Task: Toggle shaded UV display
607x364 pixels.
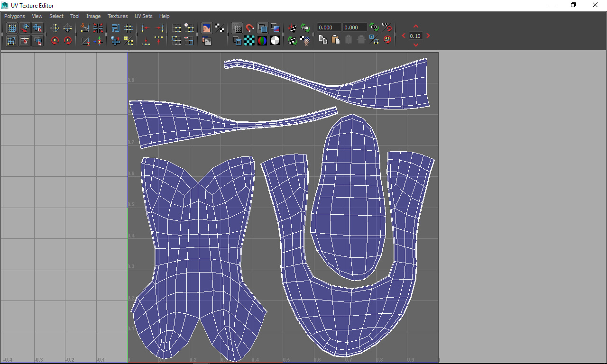Action: tap(262, 28)
